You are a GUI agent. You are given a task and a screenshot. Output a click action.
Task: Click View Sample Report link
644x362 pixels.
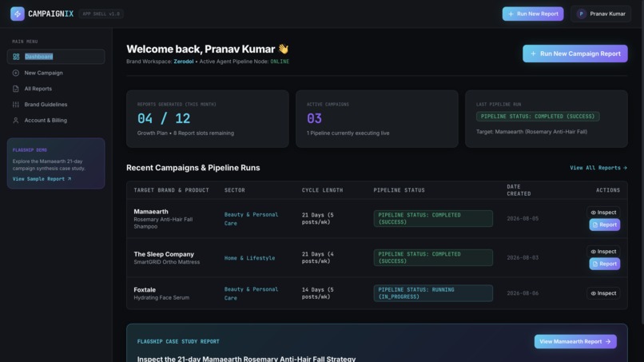[42, 179]
